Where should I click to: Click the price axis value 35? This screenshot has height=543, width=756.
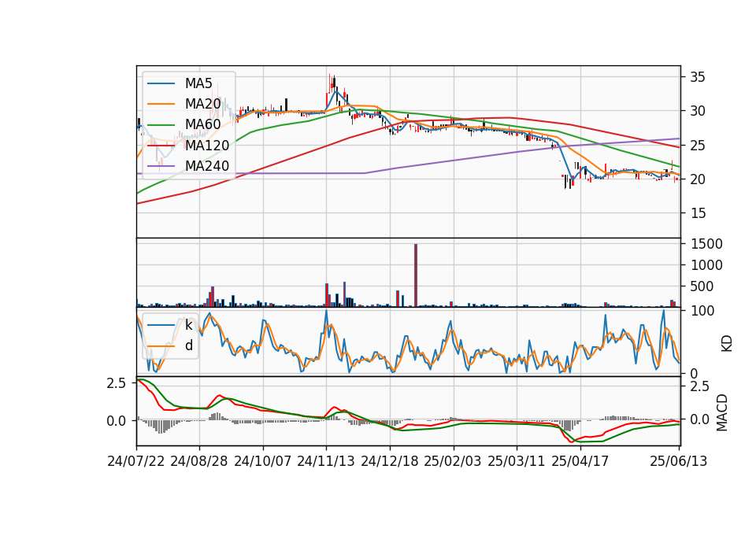698,77
